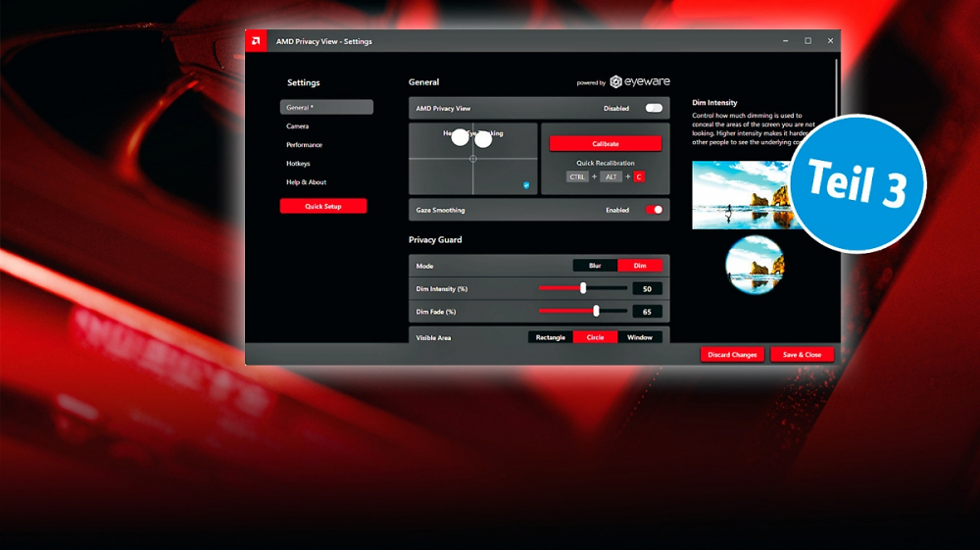This screenshot has height=550, width=980.
Task: Edit the Dim Fade value field 65
Action: pyautogui.click(x=647, y=311)
